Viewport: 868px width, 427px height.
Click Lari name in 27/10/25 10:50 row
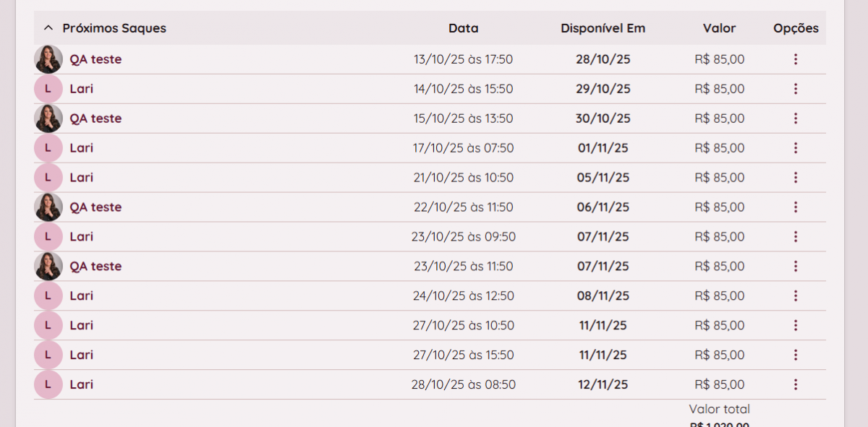point(82,325)
